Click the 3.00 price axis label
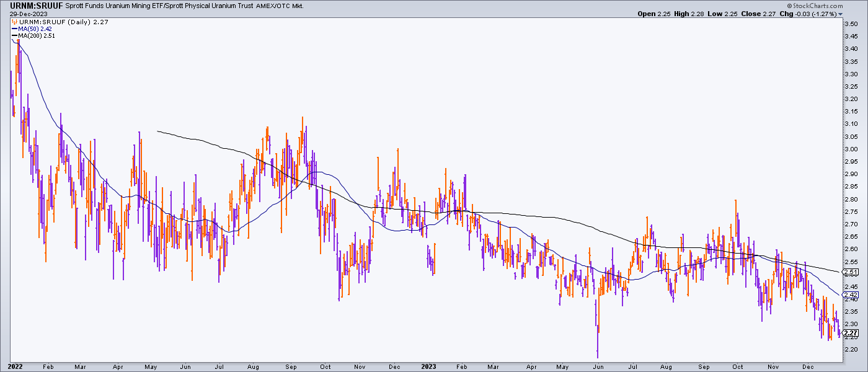868x372 pixels. 851,149
